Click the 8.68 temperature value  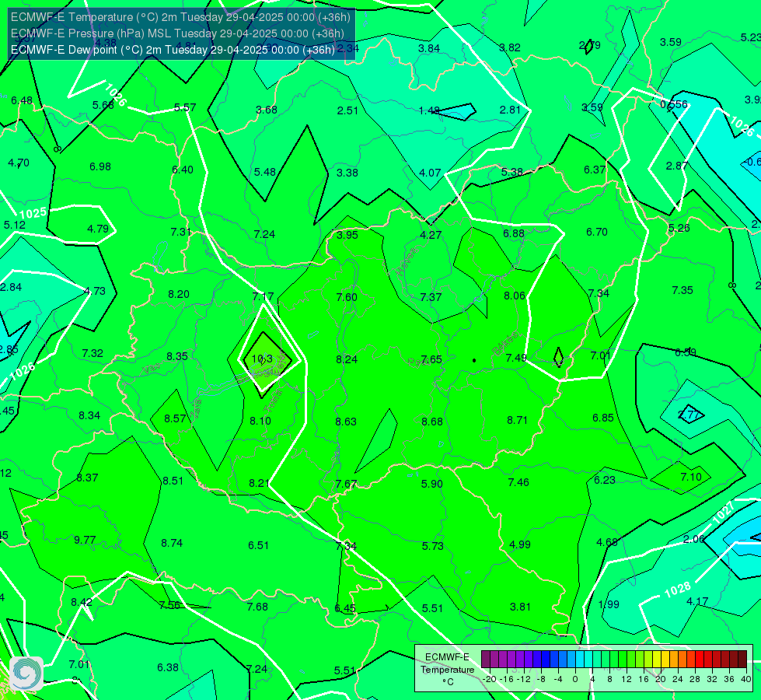coord(432,422)
